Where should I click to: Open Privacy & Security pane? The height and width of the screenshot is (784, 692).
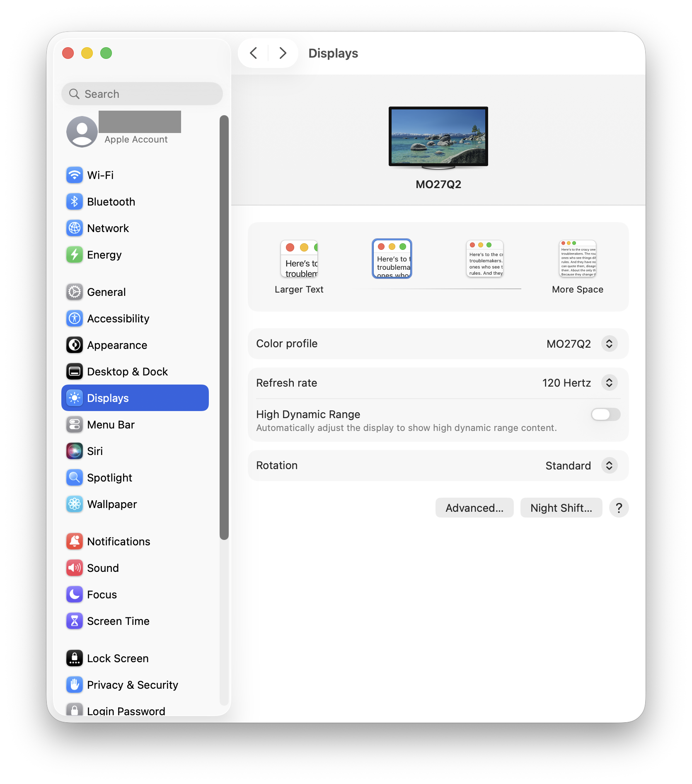tap(132, 685)
